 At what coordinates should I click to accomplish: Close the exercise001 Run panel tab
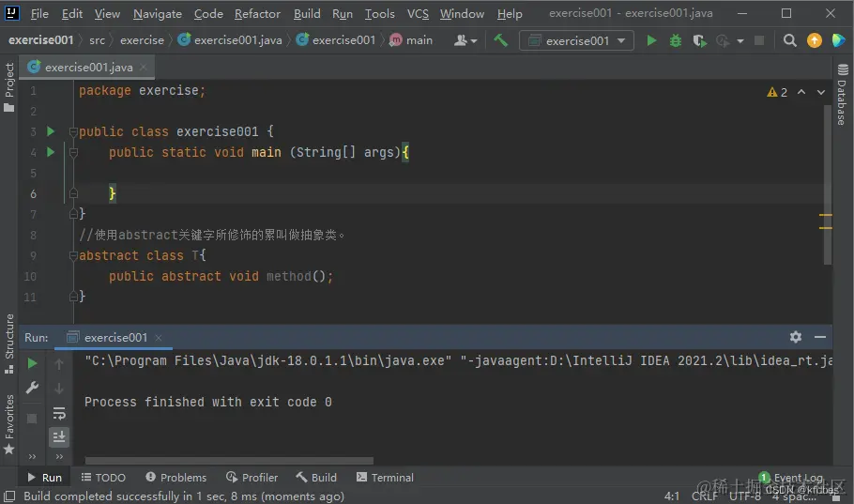[159, 338]
